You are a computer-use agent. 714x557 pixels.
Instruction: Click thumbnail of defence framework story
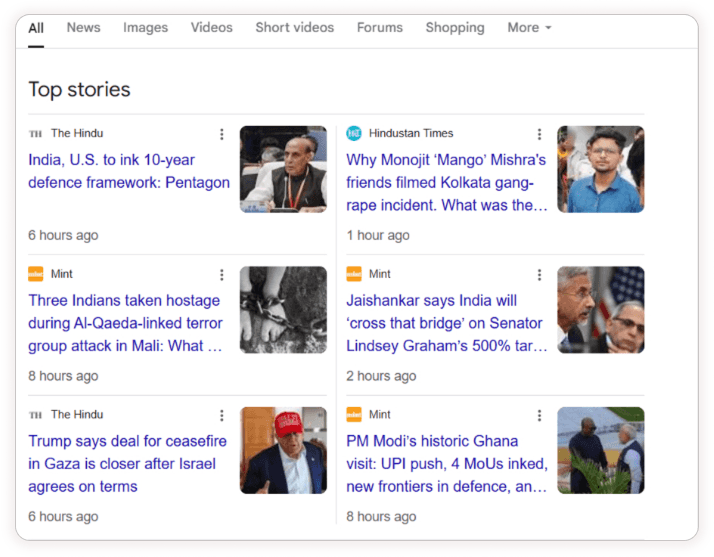point(283,169)
